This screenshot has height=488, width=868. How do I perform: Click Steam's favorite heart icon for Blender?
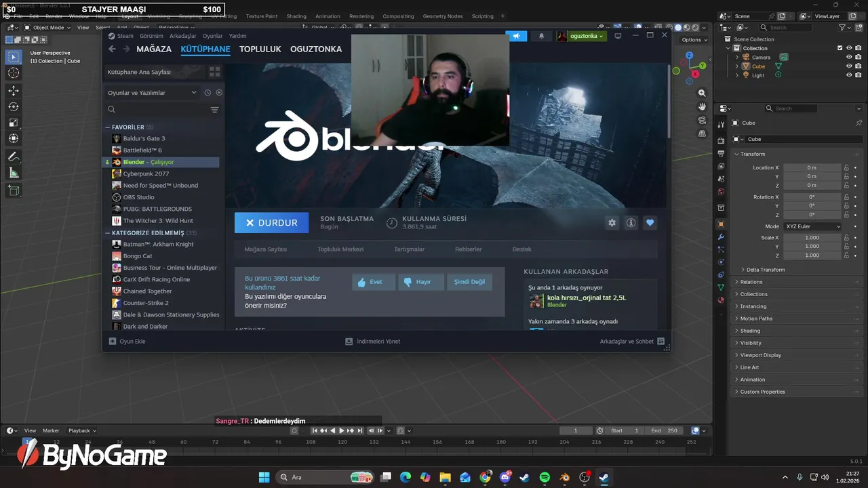point(650,222)
